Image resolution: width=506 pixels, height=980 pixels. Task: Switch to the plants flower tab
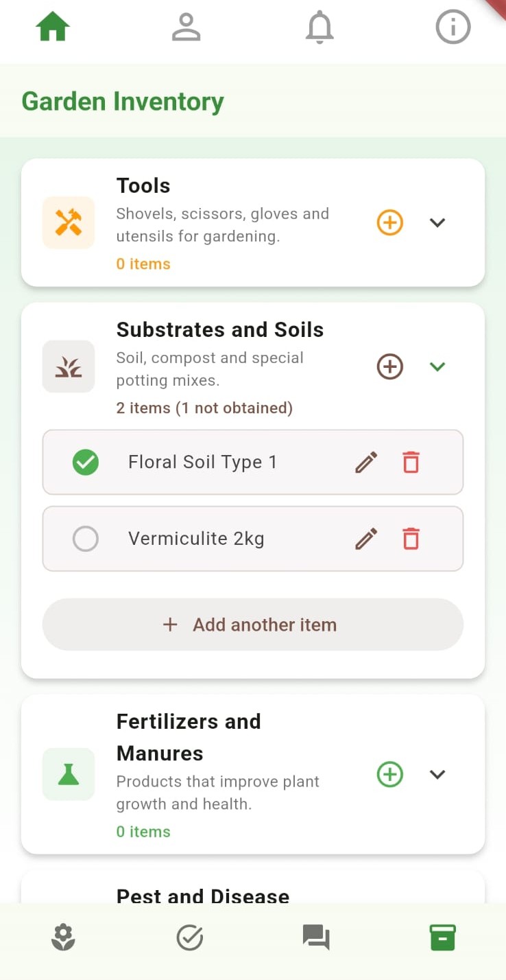click(x=63, y=937)
